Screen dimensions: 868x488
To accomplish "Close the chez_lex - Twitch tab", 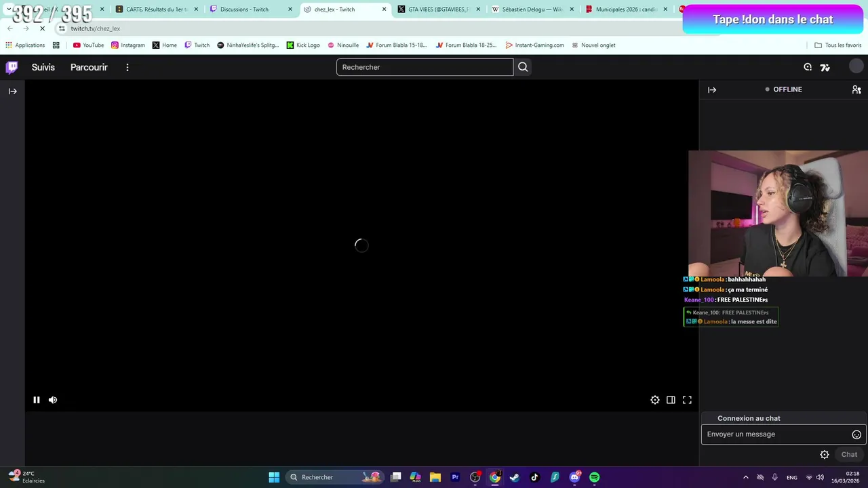I will tap(384, 9).
